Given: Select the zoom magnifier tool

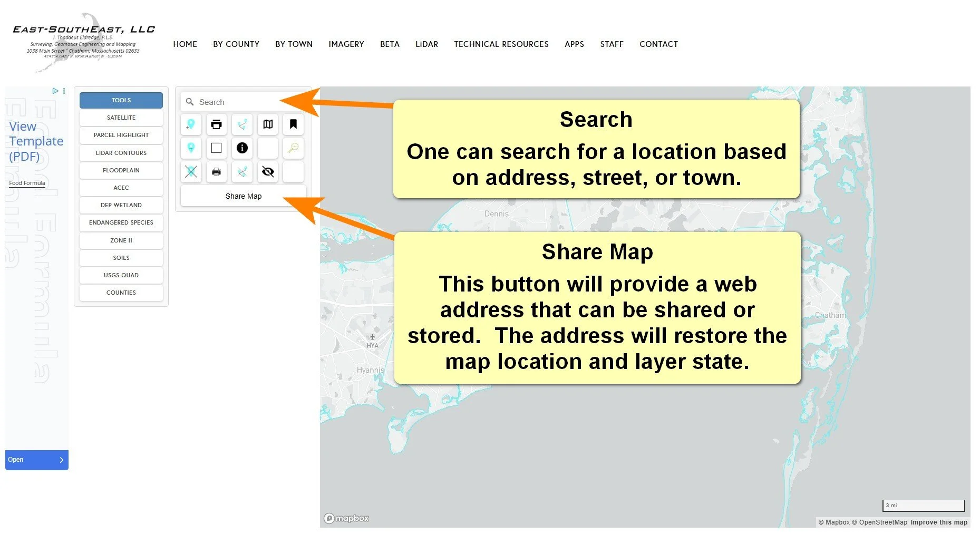Looking at the screenshot, I should click(x=293, y=148).
